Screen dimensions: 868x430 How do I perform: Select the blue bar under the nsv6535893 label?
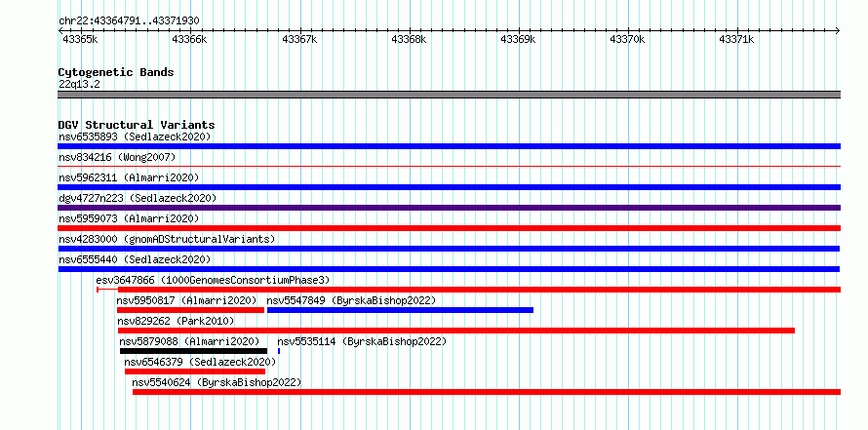449,146
